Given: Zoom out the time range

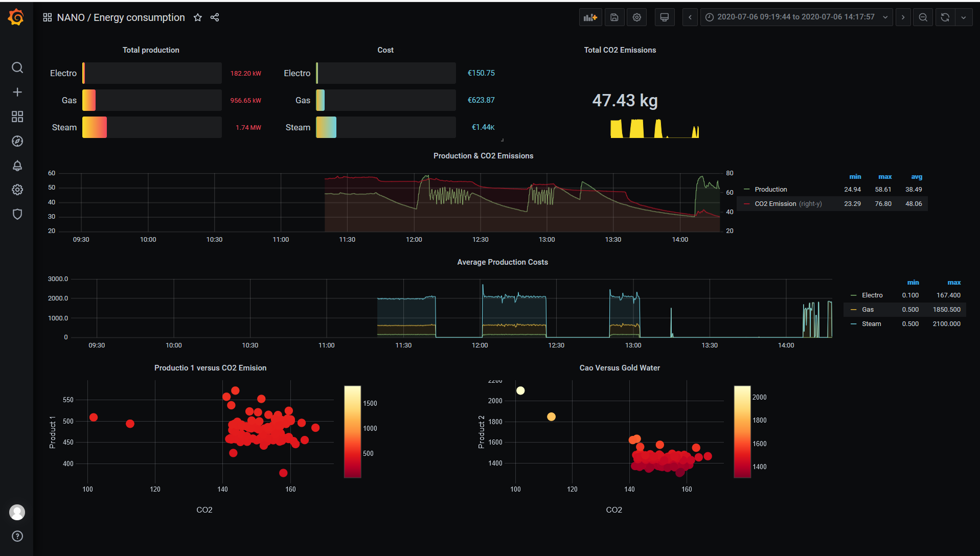Looking at the screenshot, I should click(923, 17).
